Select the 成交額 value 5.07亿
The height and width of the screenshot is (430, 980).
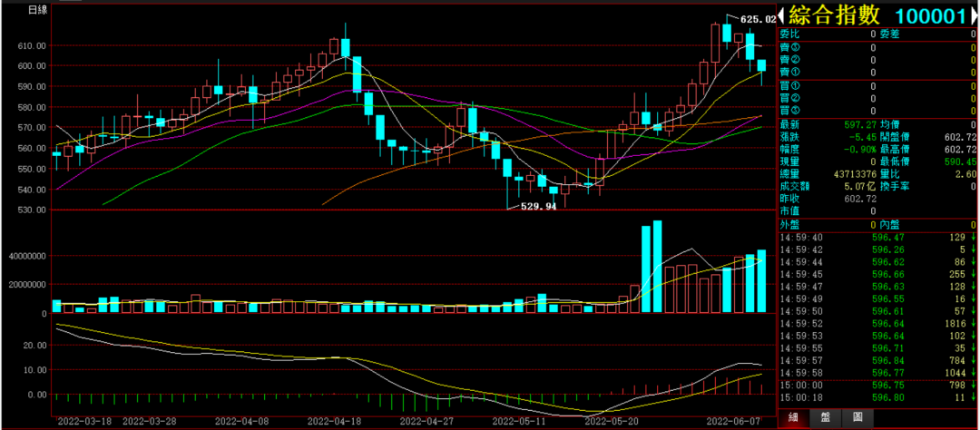point(858,186)
